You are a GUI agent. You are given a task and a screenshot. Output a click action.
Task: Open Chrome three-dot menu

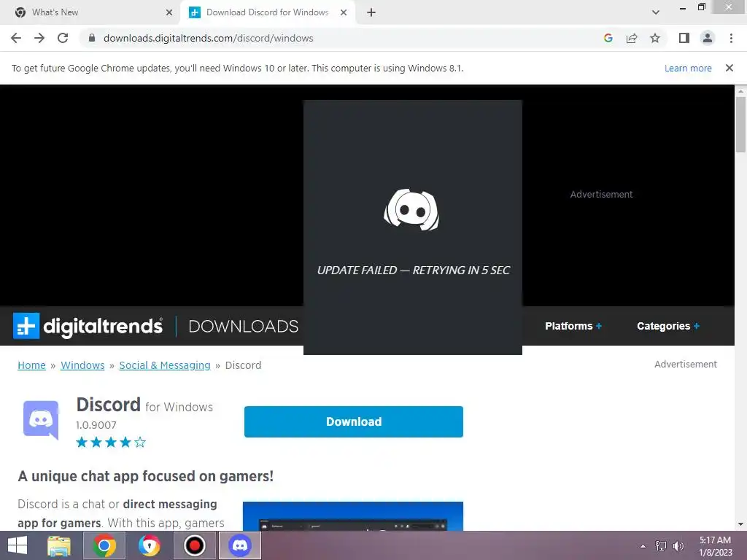pos(731,38)
